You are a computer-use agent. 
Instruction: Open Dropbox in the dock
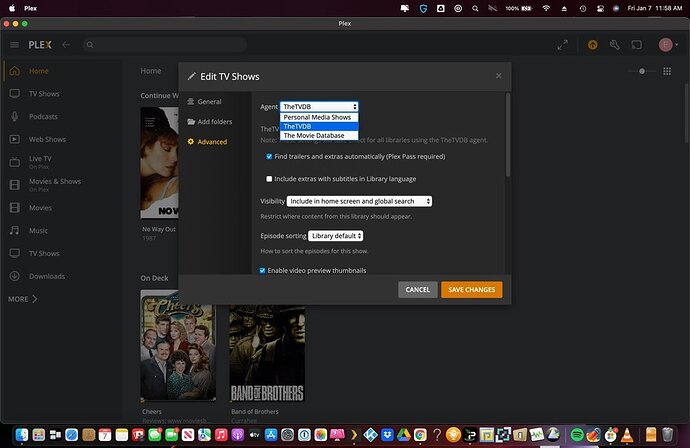pyautogui.click(x=387, y=435)
